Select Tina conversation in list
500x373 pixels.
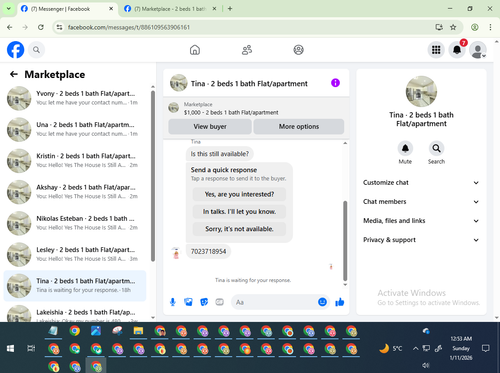tap(75, 286)
